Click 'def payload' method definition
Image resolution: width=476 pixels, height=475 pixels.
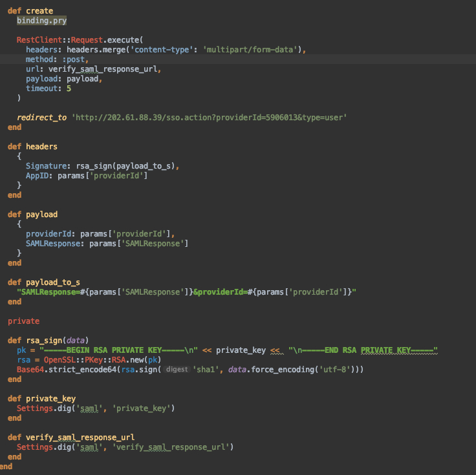(x=32, y=215)
